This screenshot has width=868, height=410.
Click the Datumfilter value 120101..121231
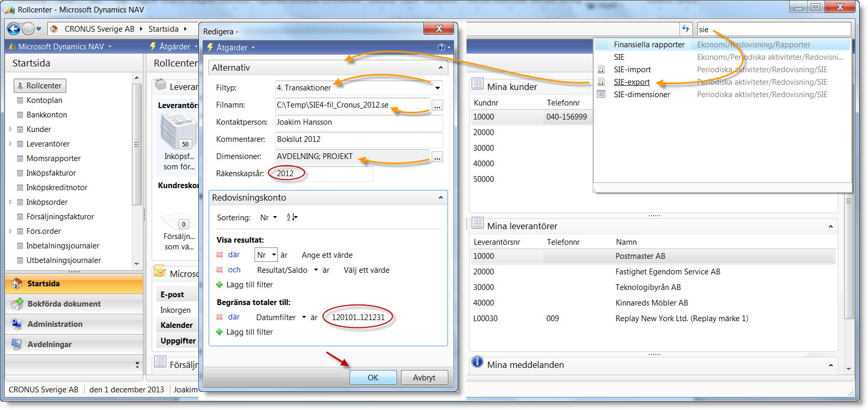(x=358, y=318)
